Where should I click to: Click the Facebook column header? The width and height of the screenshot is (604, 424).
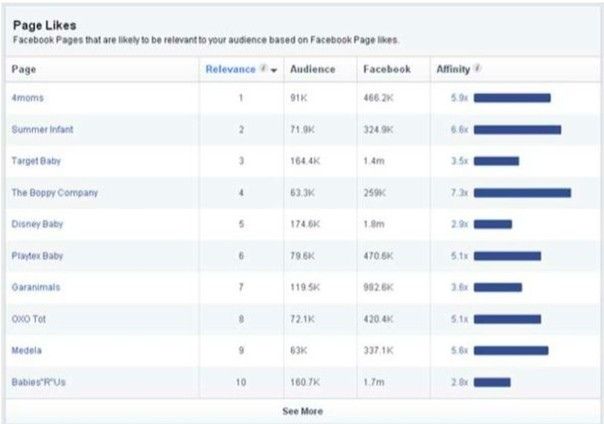click(x=386, y=69)
